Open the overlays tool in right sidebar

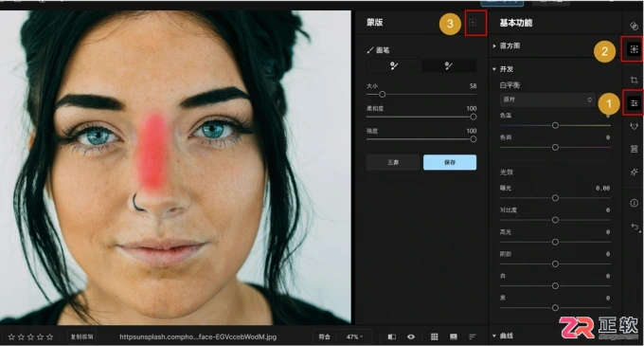pos(634,27)
